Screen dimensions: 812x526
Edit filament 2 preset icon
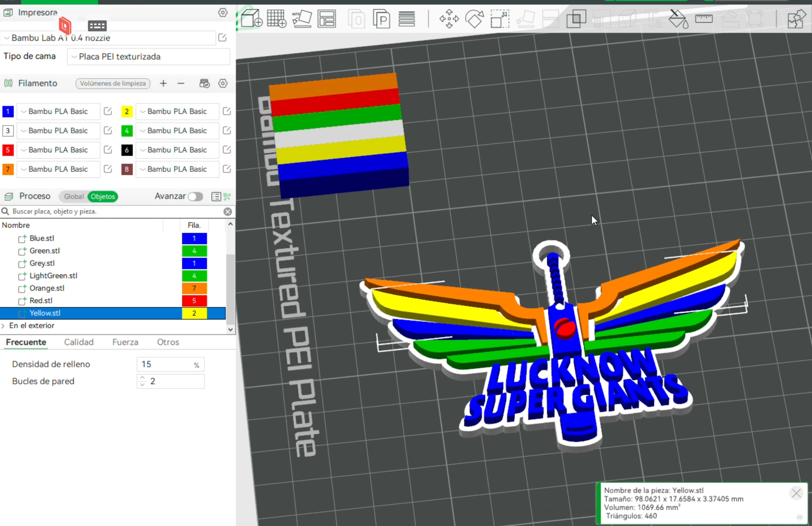coord(227,111)
